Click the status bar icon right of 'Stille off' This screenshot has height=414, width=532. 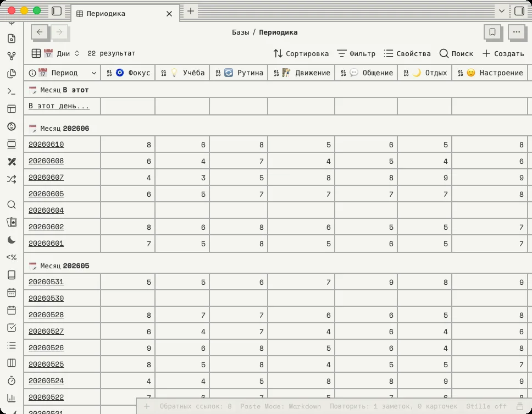pyautogui.click(x=519, y=406)
